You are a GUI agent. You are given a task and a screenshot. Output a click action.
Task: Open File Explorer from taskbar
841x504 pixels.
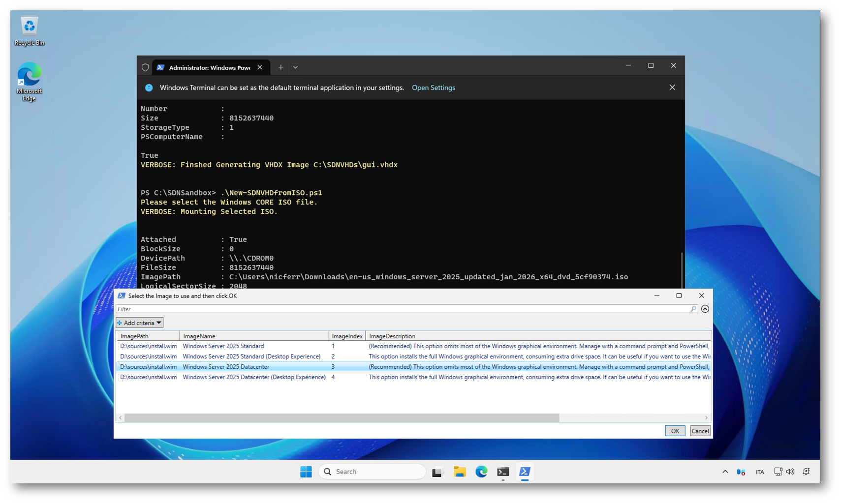(x=459, y=472)
